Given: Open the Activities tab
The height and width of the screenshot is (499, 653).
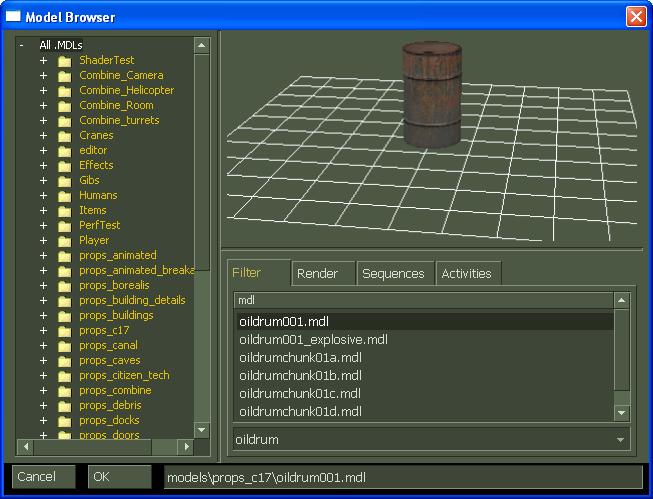Looking at the screenshot, I should [468, 274].
